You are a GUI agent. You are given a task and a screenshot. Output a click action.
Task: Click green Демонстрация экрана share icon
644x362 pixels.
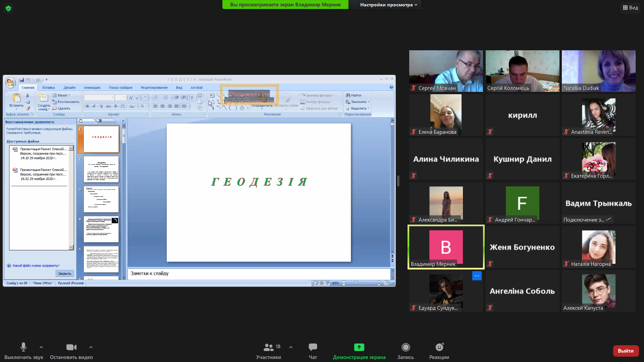coord(359,347)
